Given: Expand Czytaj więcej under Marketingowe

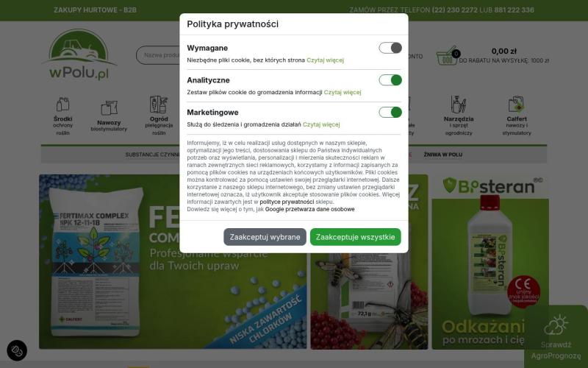Looking at the screenshot, I should pos(321,124).
